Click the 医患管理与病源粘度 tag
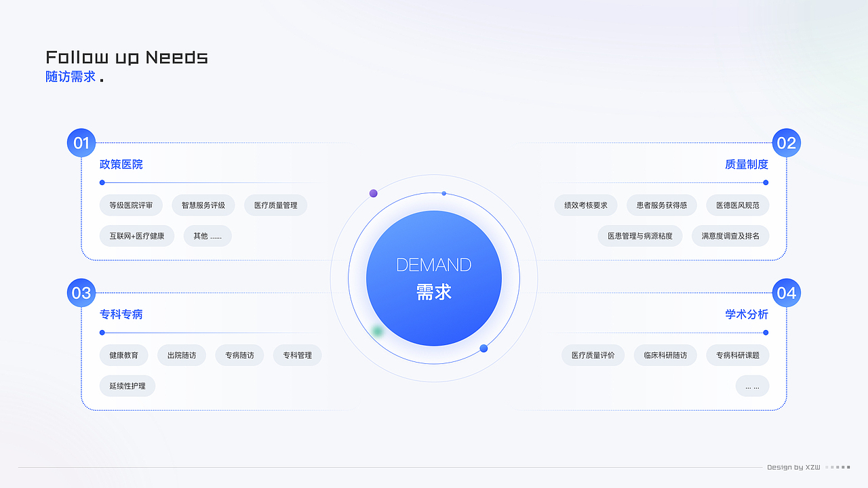 click(640, 236)
